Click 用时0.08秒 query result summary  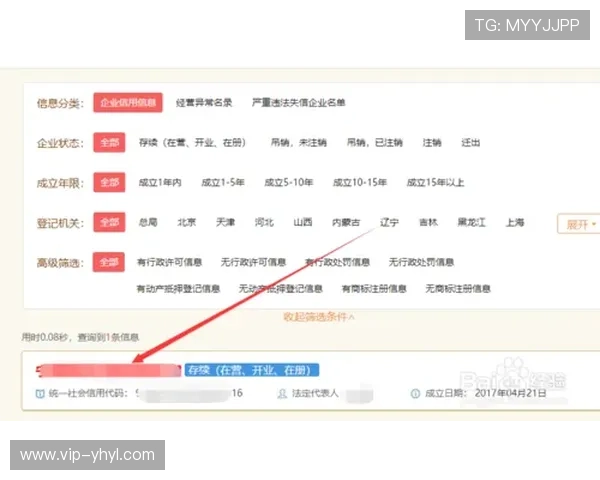coord(80,337)
